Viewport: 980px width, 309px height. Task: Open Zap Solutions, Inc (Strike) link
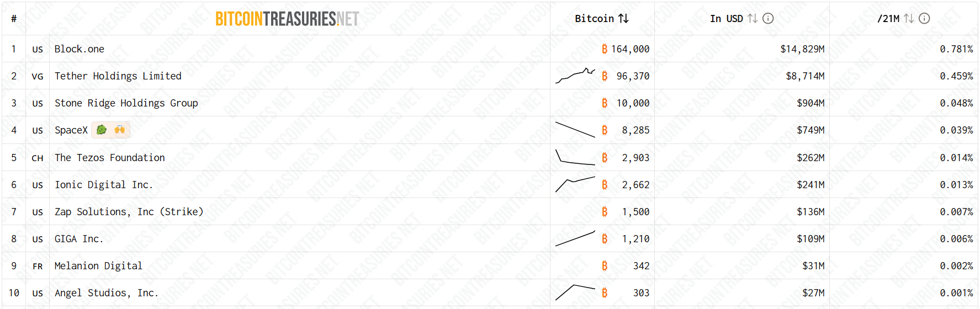click(x=129, y=212)
